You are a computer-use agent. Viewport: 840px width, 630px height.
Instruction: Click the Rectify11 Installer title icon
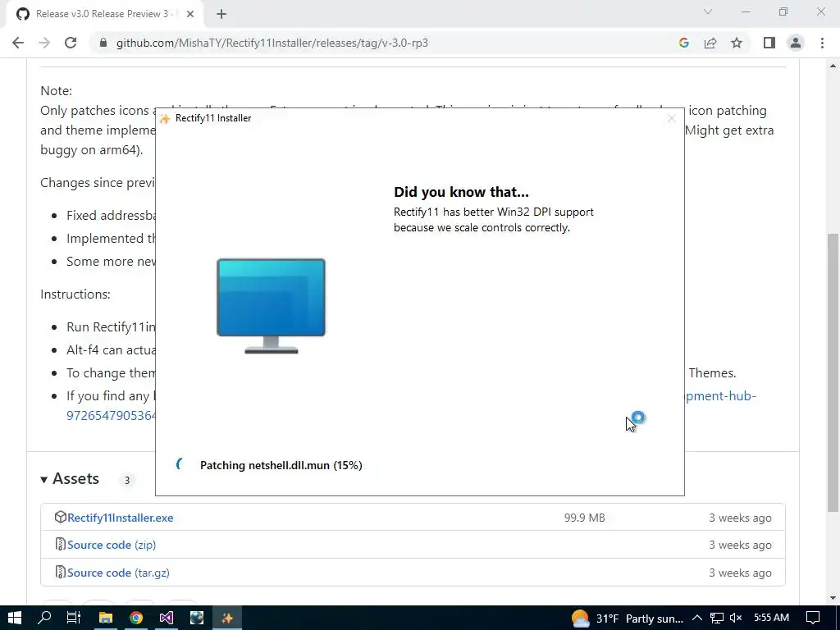165,118
